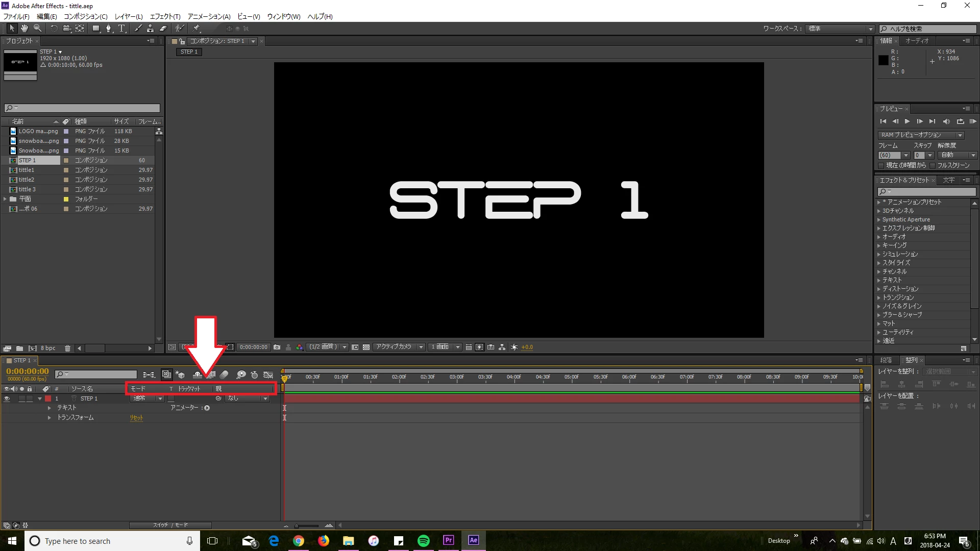Select the Pen tool
Screen dimensions: 980x551
(108, 29)
